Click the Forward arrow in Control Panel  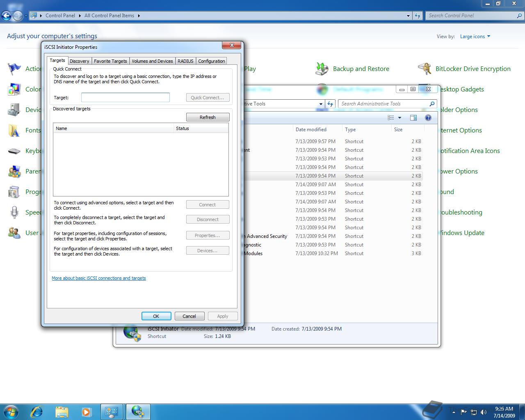click(18, 16)
